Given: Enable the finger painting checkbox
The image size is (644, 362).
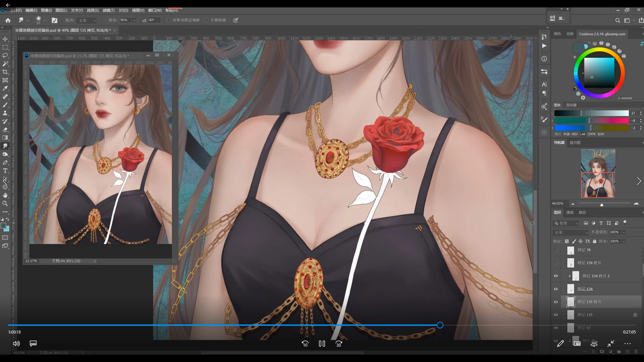Looking at the screenshot, I should tap(207, 20).
